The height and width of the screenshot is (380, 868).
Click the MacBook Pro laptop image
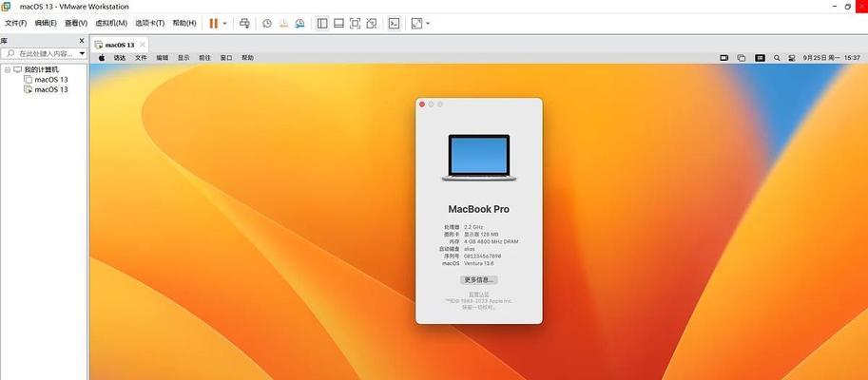[479, 158]
